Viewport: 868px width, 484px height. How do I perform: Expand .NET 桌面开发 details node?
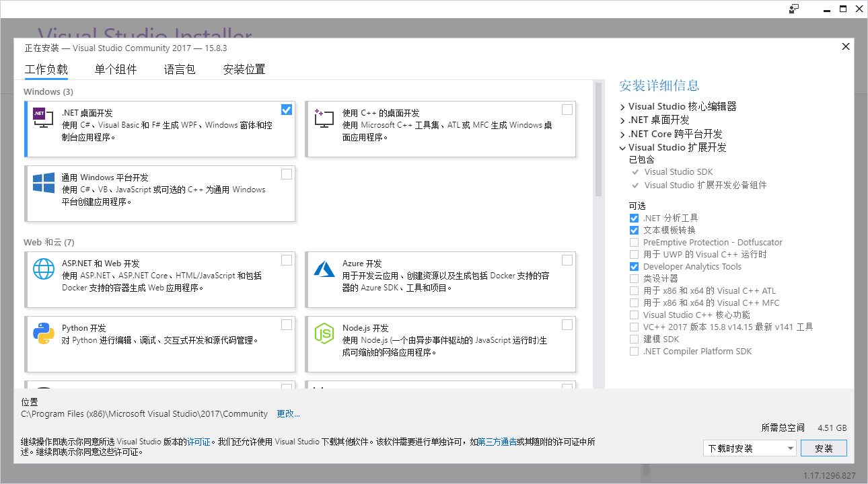(622, 120)
